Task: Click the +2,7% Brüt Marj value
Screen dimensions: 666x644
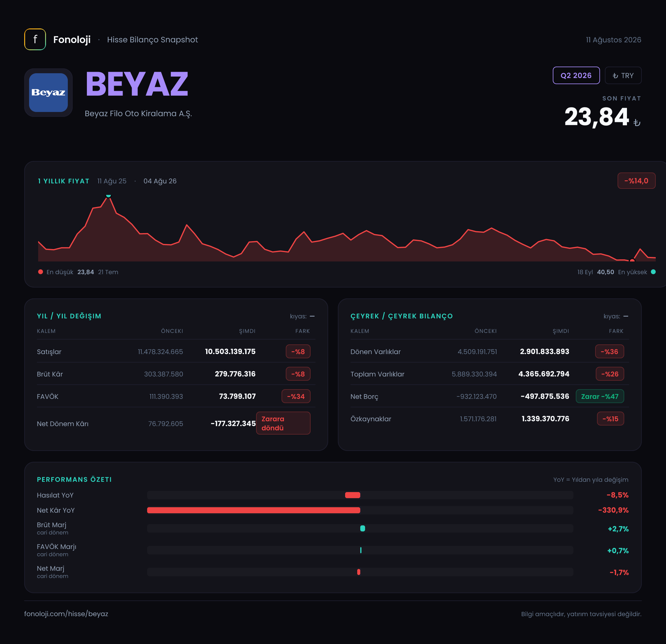Action: [618, 529]
